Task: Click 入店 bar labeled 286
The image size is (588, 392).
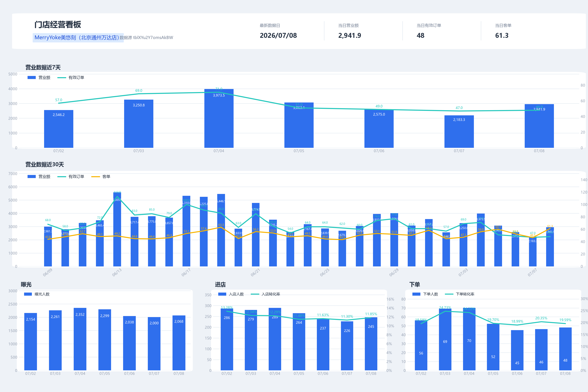Action: [x=227, y=339]
